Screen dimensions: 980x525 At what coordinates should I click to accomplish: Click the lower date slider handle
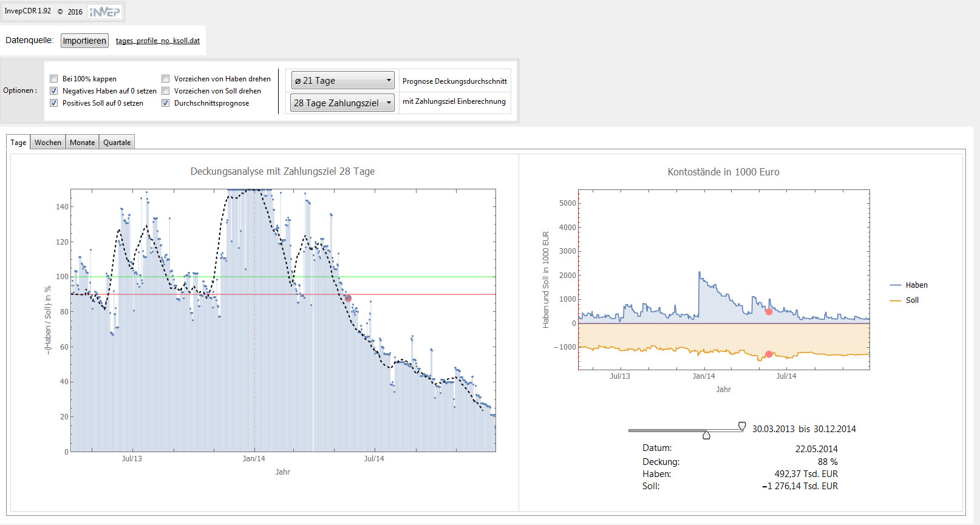point(706,435)
